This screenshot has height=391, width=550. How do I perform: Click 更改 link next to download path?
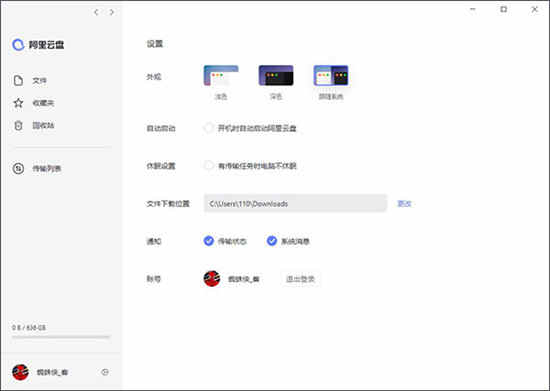(x=404, y=203)
